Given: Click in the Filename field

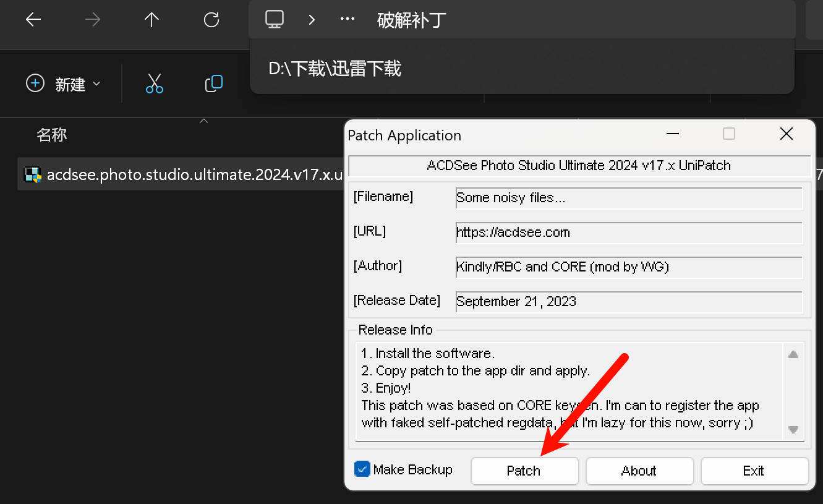Looking at the screenshot, I should [x=629, y=198].
